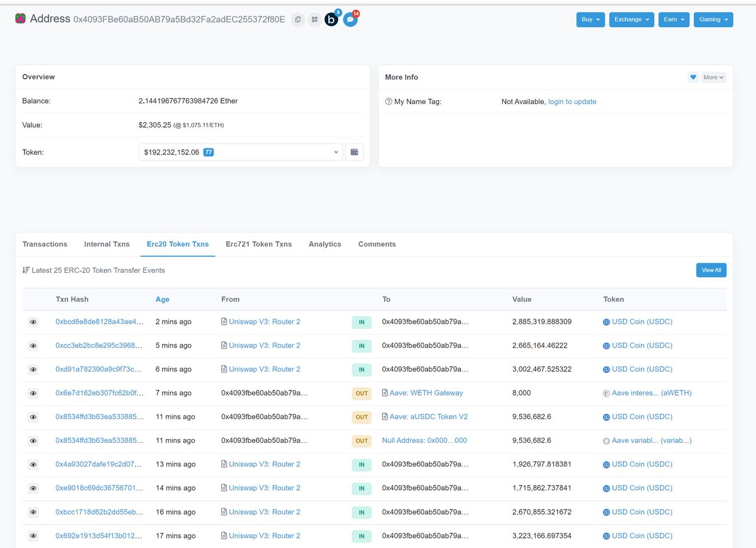Toggle eye icon in aUSDC Token V2 row
Image resolution: width=756 pixels, height=548 pixels.
tap(33, 417)
